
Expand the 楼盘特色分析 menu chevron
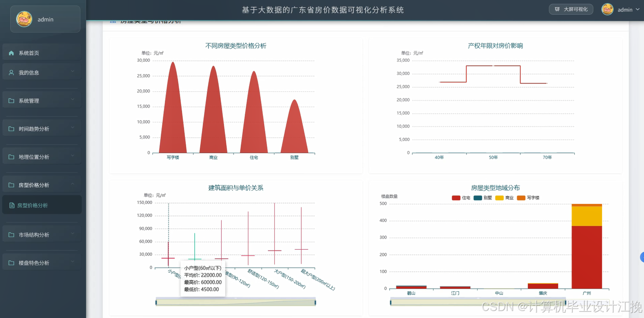pos(73,262)
